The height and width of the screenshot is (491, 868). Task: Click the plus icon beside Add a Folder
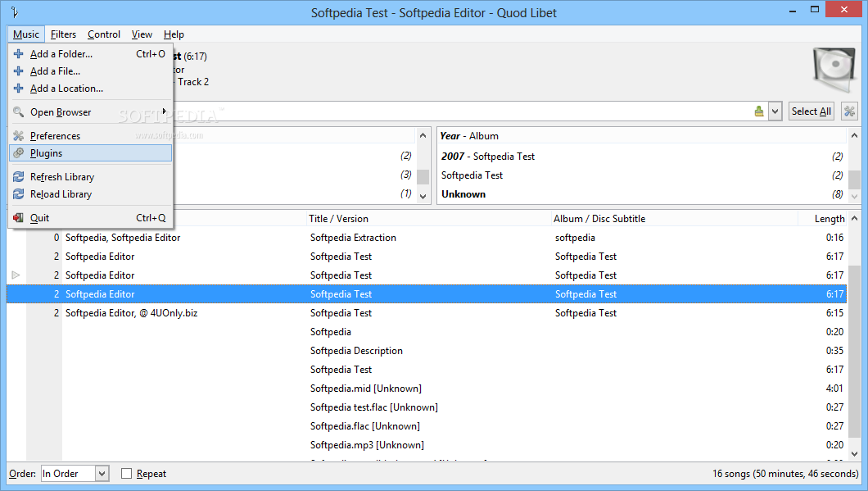[x=18, y=54]
